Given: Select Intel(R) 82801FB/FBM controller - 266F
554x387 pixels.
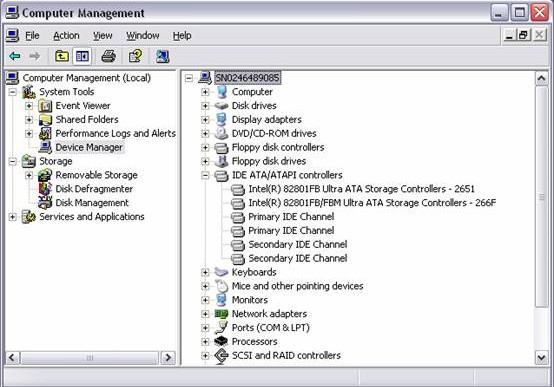Looking at the screenshot, I should tap(372, 203).
